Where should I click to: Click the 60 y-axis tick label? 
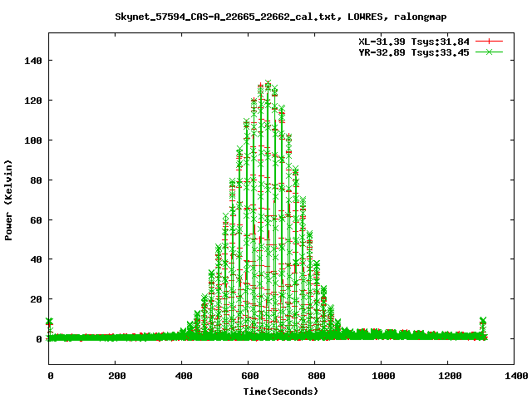pos(36,219)
